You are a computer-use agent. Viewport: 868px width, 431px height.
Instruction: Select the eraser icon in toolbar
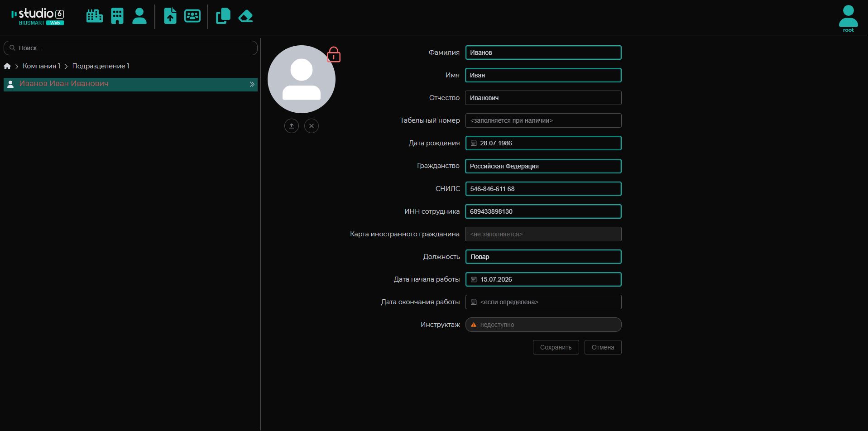[245, 16]
